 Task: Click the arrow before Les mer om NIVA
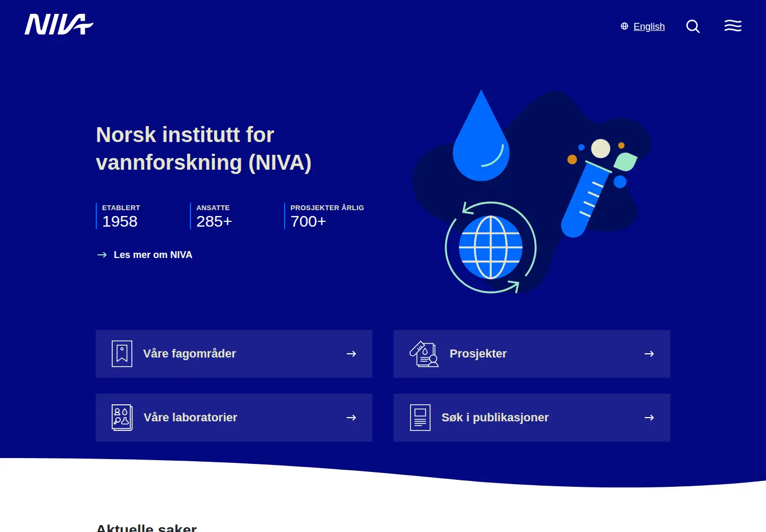[x=102, y=255]
